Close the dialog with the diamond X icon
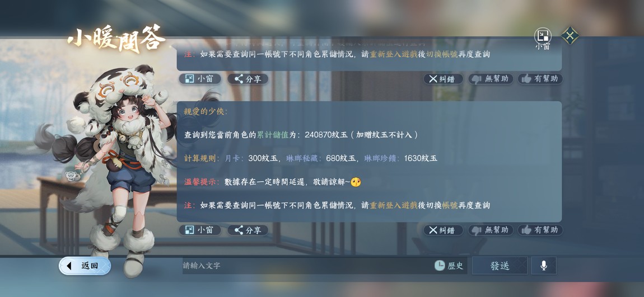 pyautogui.click(x=570, y=35)
